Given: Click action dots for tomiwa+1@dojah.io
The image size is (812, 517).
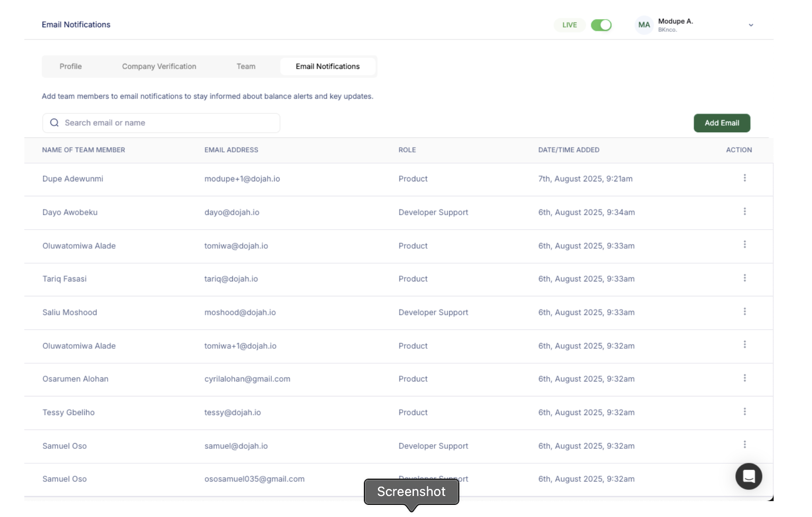Looking at the screenshot, I should point(745,345).
